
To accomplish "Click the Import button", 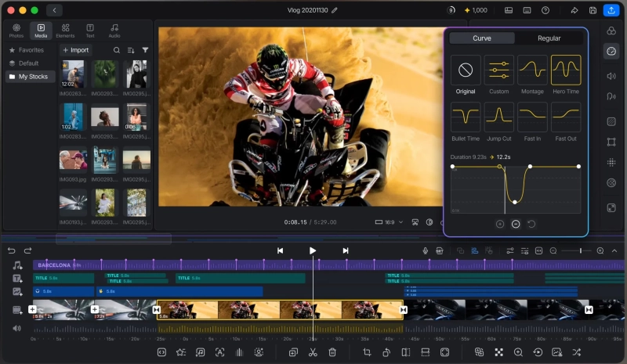I will (75, 50).
